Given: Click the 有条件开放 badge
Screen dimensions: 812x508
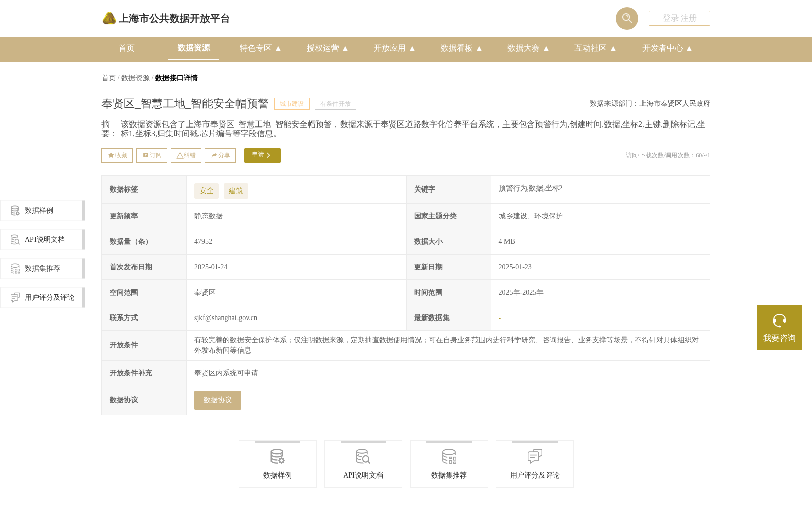Looking at the screenshot, I should click(335, 104).
